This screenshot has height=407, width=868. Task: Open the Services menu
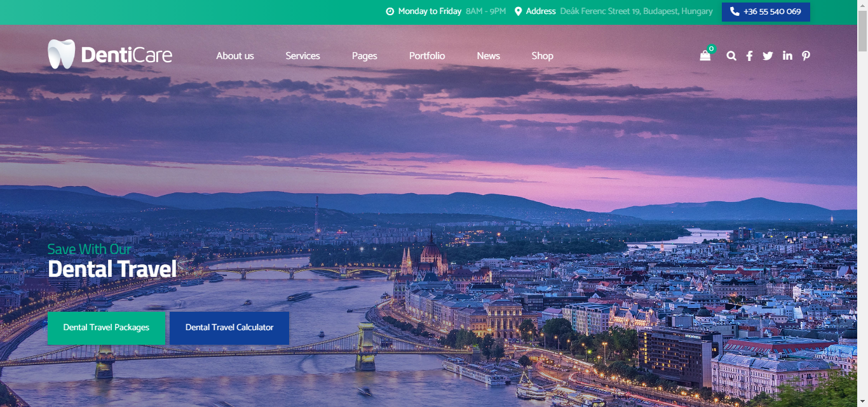tap(302, 56)
